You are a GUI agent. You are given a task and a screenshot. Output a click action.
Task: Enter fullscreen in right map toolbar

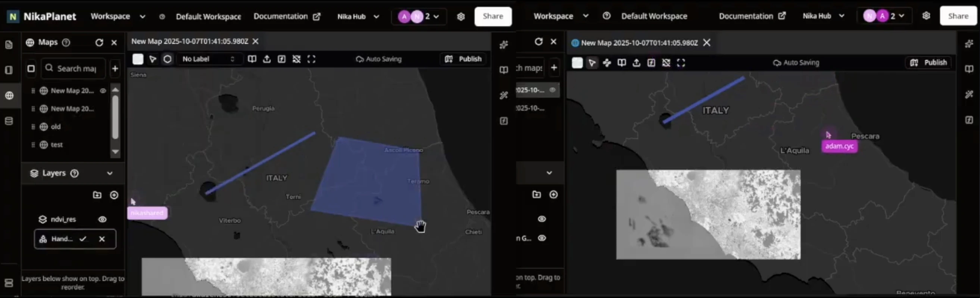coord(681,63)
